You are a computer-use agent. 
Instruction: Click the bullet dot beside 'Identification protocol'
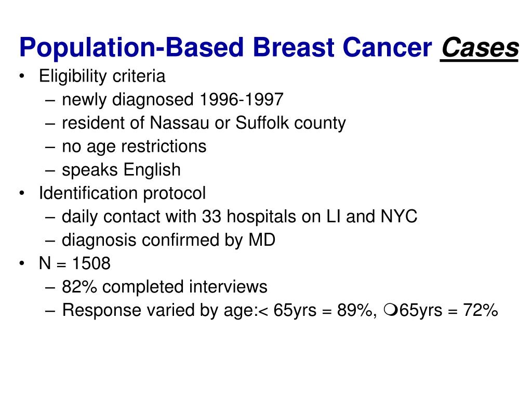pyautogui.click(x=22, y=193)
